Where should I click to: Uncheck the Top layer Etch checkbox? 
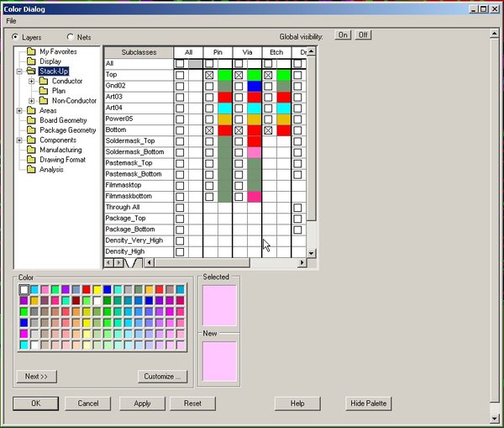click(x=268, y=76)
